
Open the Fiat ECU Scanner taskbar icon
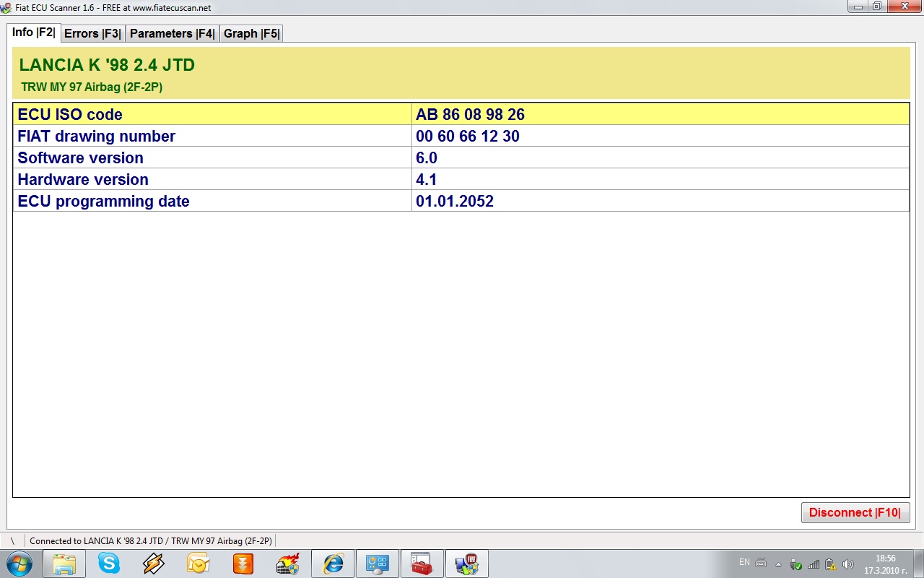(x=467, y=564)
